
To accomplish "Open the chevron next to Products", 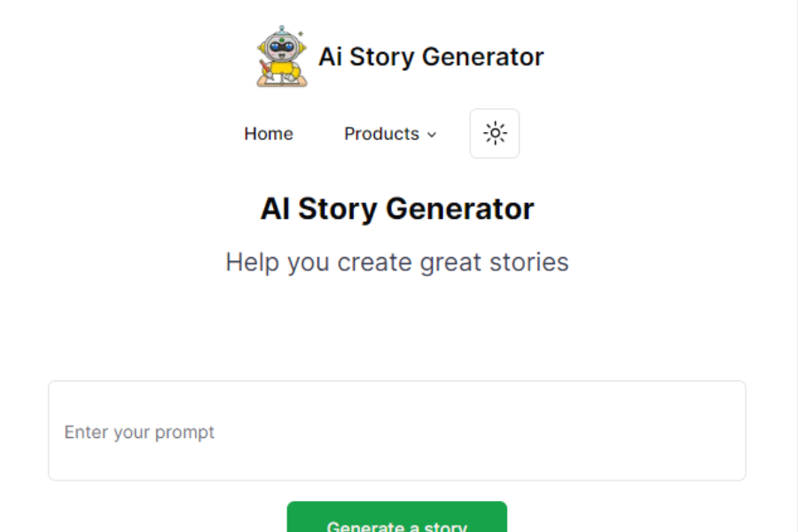I will 432,135.
